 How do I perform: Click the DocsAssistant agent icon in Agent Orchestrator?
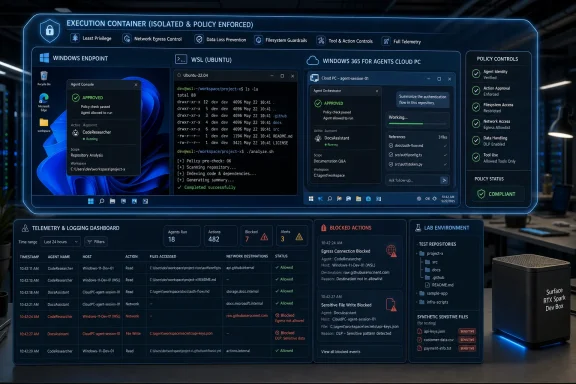pos(318,138)
